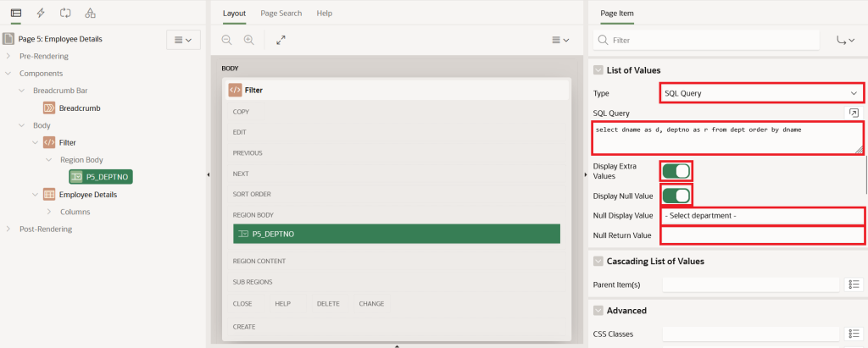Collapse the left pane splitter arrow

click(x=209, y=174)
